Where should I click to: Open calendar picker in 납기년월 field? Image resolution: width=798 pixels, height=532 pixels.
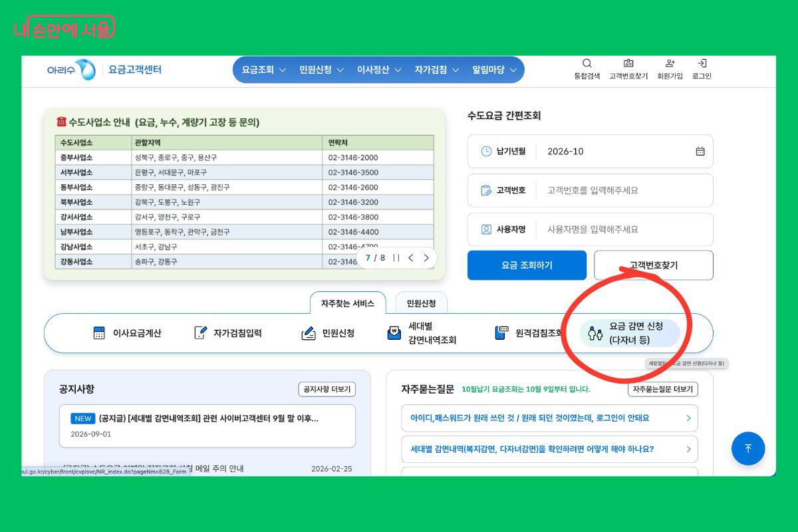click(x=700, y=151)
